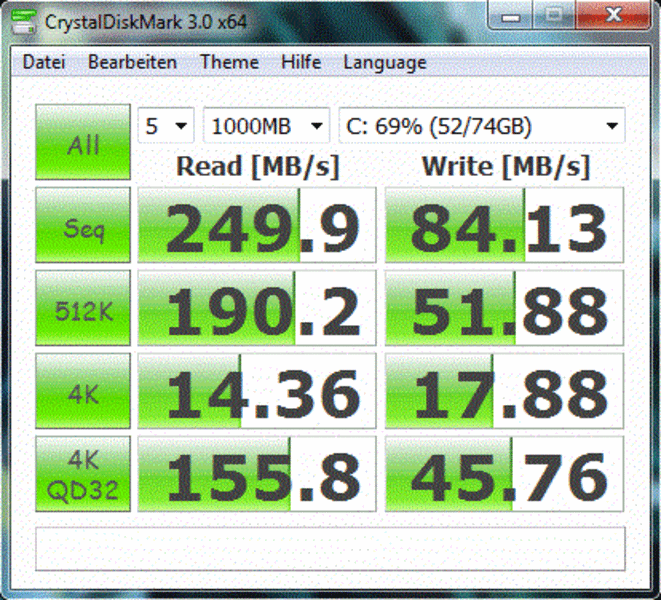This screenshot has width=661, height=600.
Task: Select the 4K QD32 read result 155.8
Action: tap(257, 474)
